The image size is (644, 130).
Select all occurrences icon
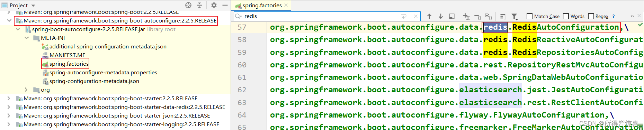[x=489, y=16]
